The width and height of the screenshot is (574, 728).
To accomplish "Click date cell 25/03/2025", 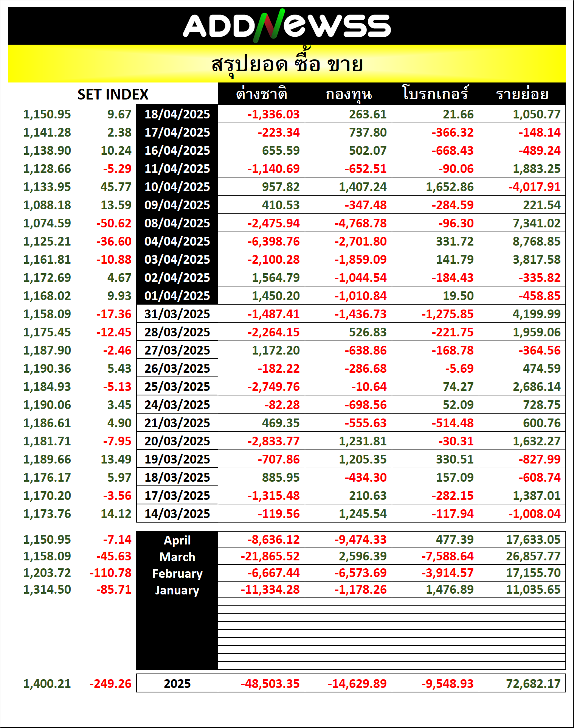I will point(177,386).
